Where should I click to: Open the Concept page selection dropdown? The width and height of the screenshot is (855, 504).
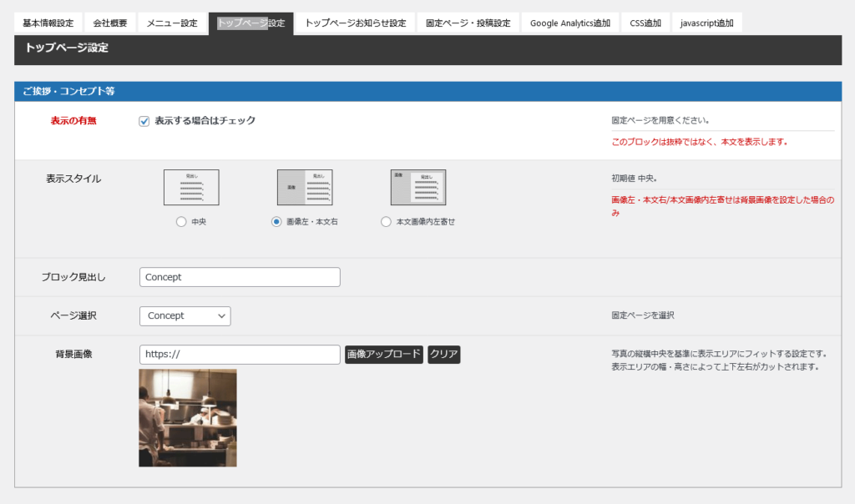tap(185, 316)
